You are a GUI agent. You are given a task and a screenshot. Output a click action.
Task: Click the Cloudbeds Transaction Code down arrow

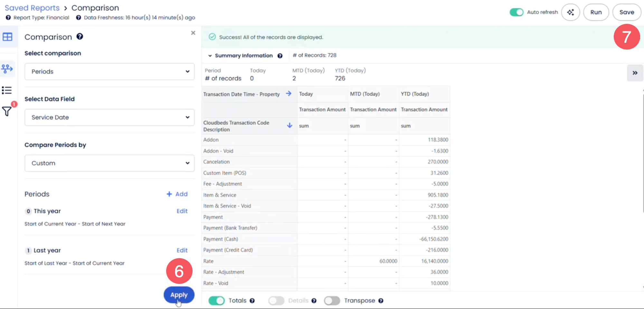(289, 126)
